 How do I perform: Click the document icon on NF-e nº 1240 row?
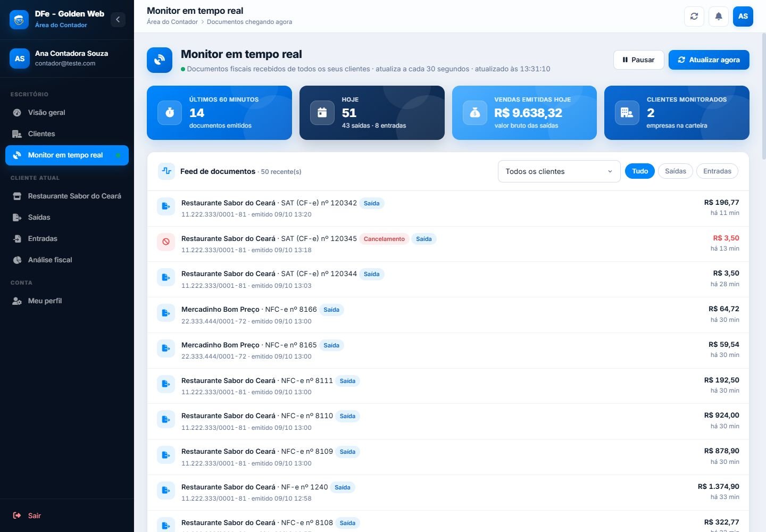[x=166, y=491]
